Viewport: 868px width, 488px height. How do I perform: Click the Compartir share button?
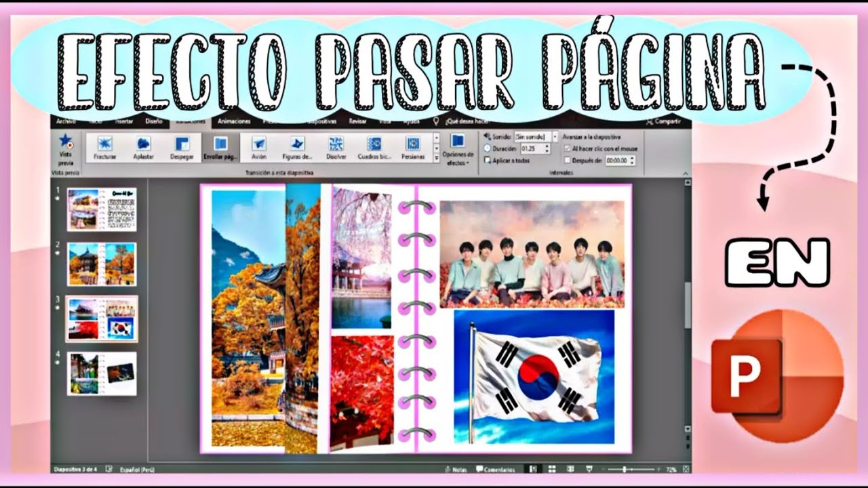pyautogui.click(x=665, y=121)
